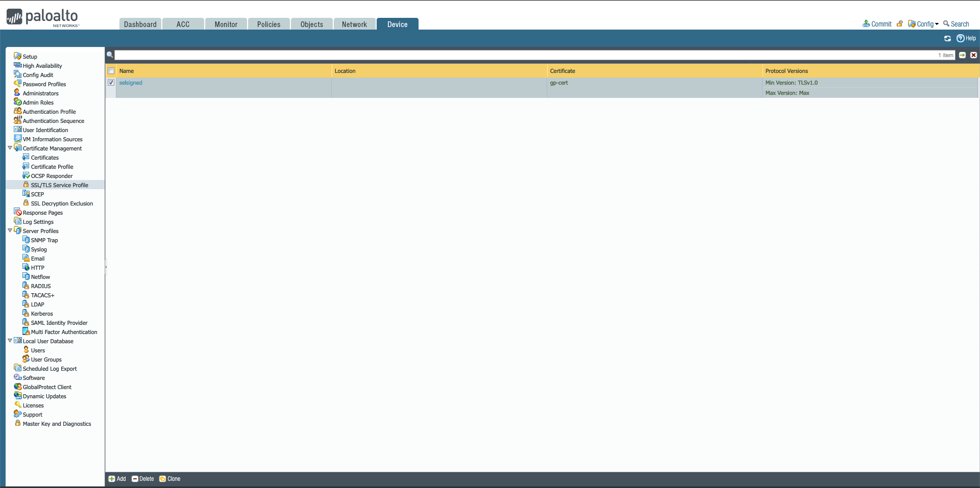Select the Certificates icon under Certificate Management

tap(26, 158)
